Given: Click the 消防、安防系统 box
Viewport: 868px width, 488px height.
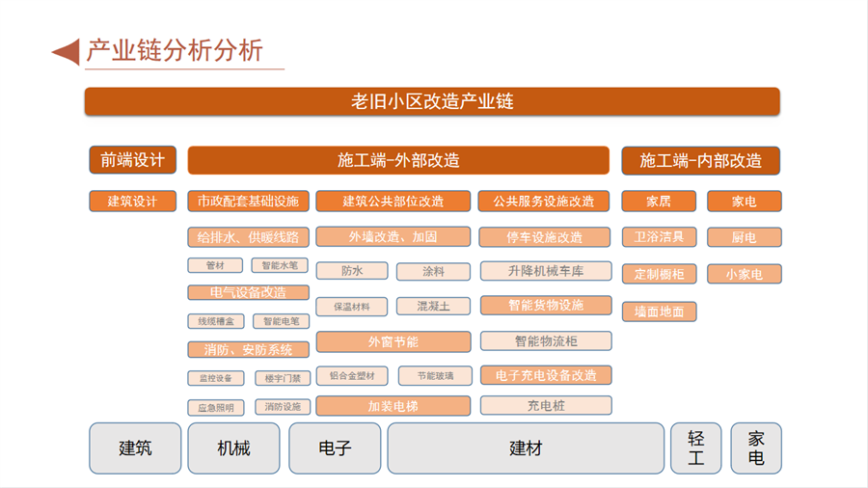Looking at the screenshot, I should [x=249, y=350].
